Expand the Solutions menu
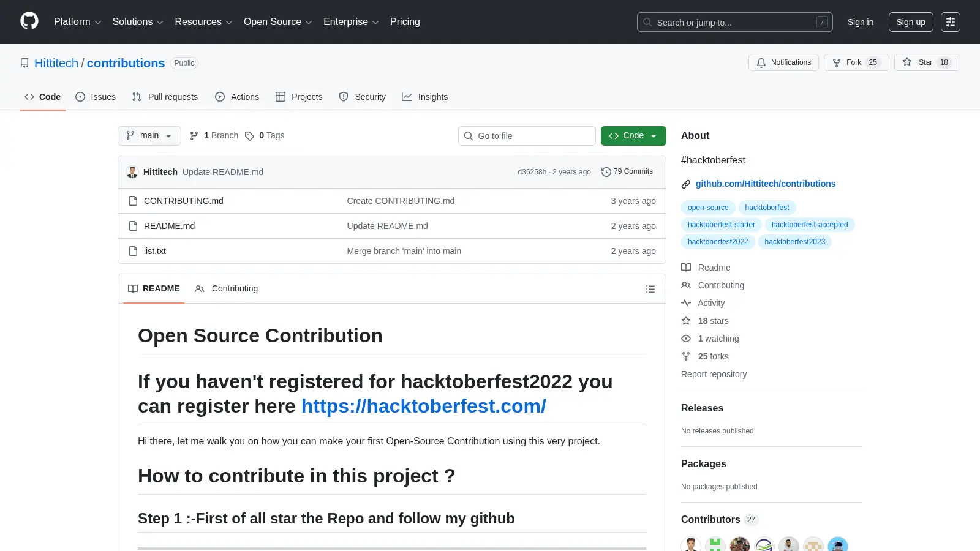This screenshot has width=980, height=551. point(138,22)
